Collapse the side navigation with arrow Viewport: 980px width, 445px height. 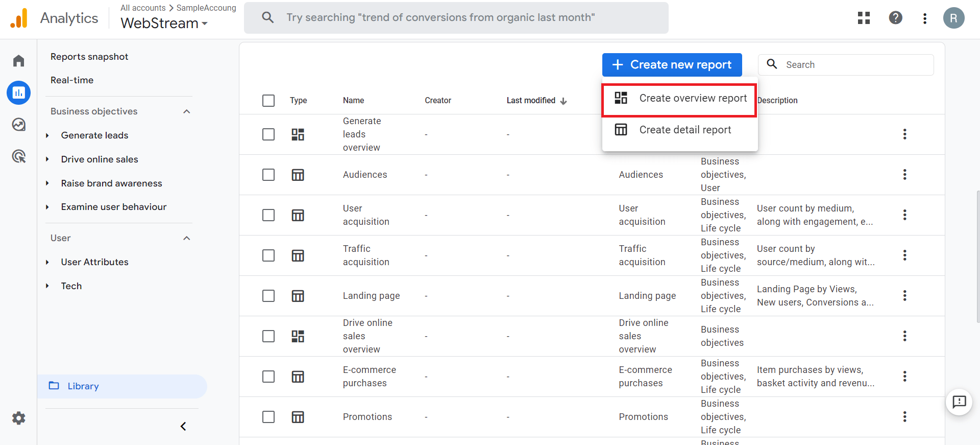coord(183,426)
